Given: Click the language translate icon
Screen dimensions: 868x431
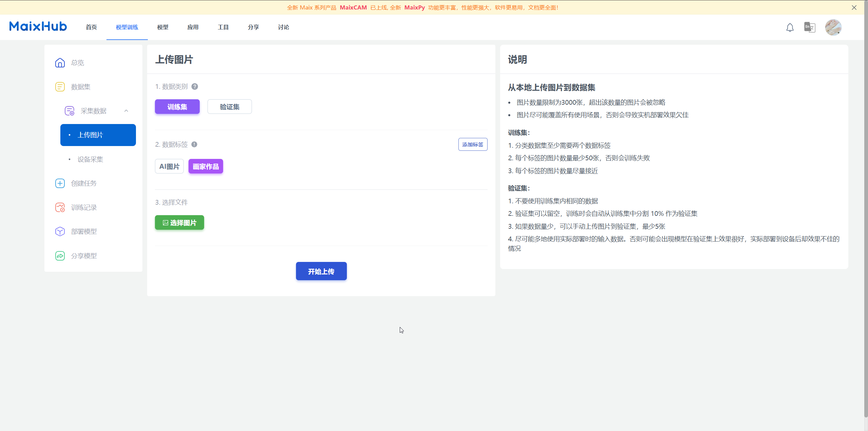Looking at the screenshot, I should tap(809, 27).
